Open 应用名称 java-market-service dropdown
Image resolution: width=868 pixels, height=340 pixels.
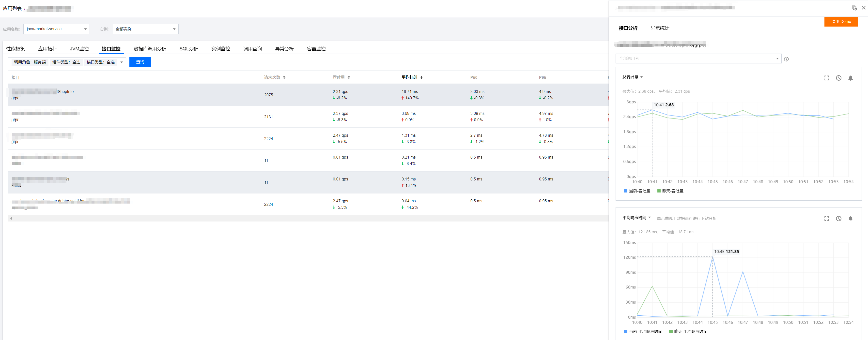[x=56, y=29]
